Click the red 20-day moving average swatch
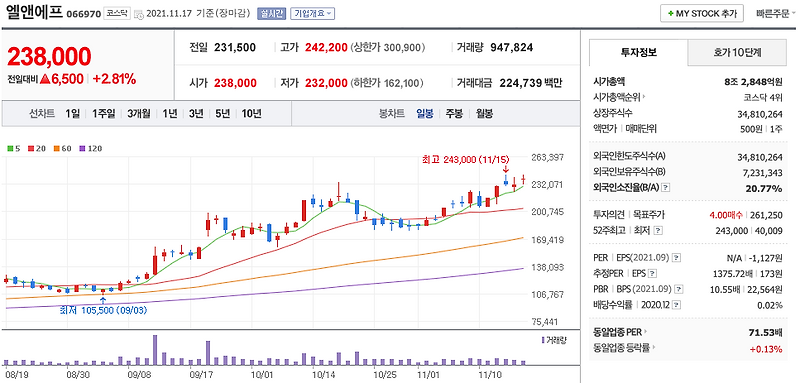 click(30, 148)
